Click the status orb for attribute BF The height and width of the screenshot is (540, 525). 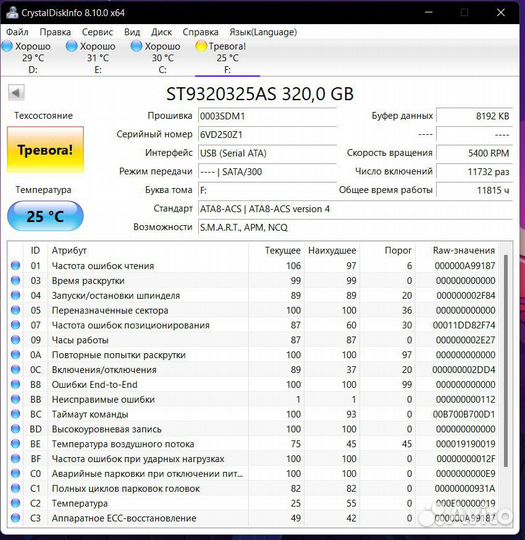pyautogui.click(x=16, y=458)
